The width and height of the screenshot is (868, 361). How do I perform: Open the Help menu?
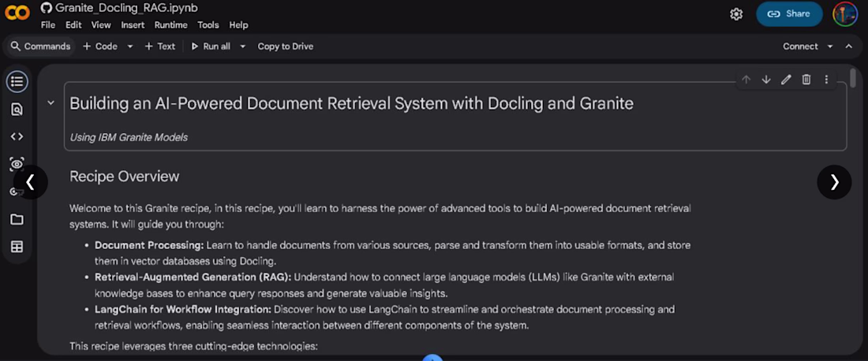(x=238, y=25)
